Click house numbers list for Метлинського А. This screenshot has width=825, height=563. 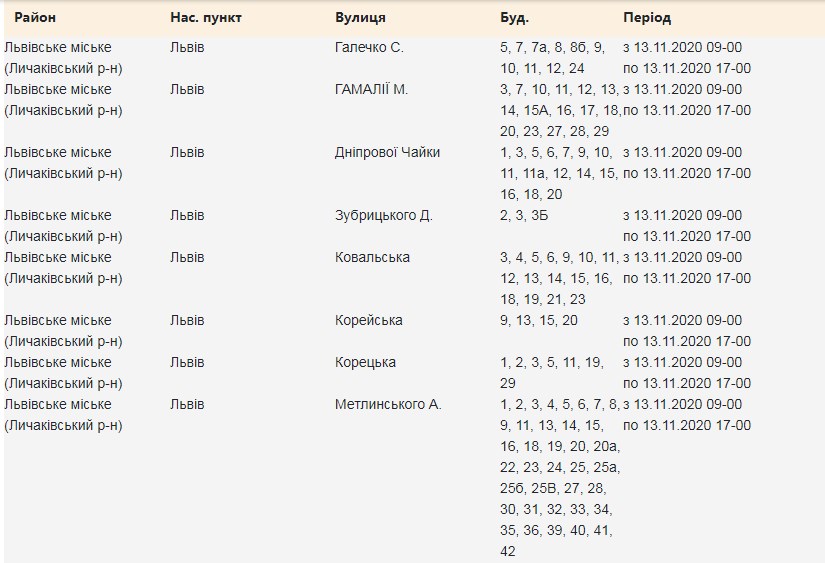pyautogui.click(x=559, y=477)
